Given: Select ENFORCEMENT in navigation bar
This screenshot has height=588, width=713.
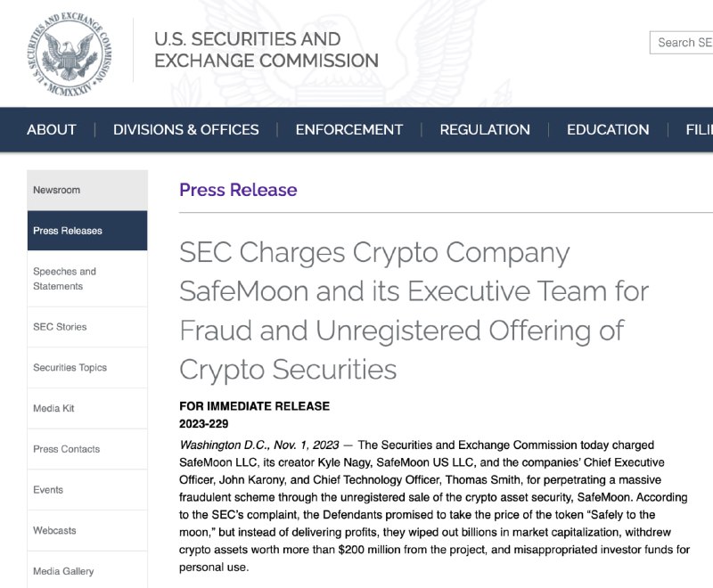Looking at the screenshot, I should click(349, 129).
